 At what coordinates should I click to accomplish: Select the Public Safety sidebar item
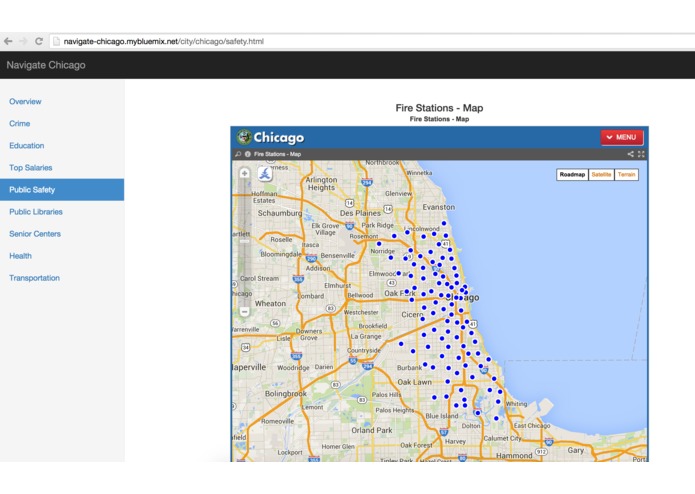tap(62, 190)
